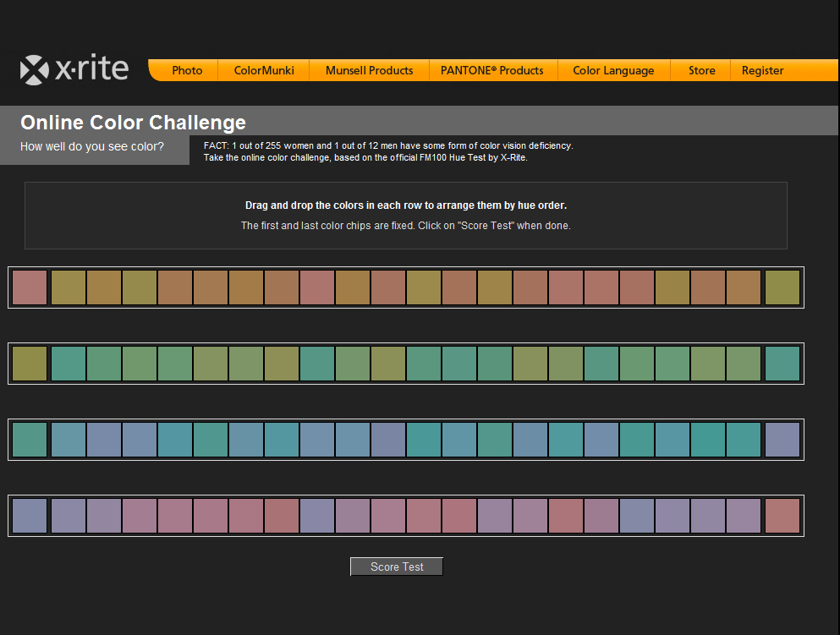Select the twelfth teal chip in third row
The height and width of the screenshot is (635, 840).
(424, 440)
